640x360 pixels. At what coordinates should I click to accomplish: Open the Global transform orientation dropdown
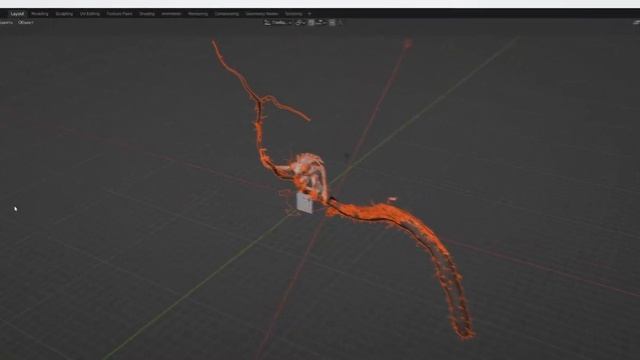[x=281, y=23]
